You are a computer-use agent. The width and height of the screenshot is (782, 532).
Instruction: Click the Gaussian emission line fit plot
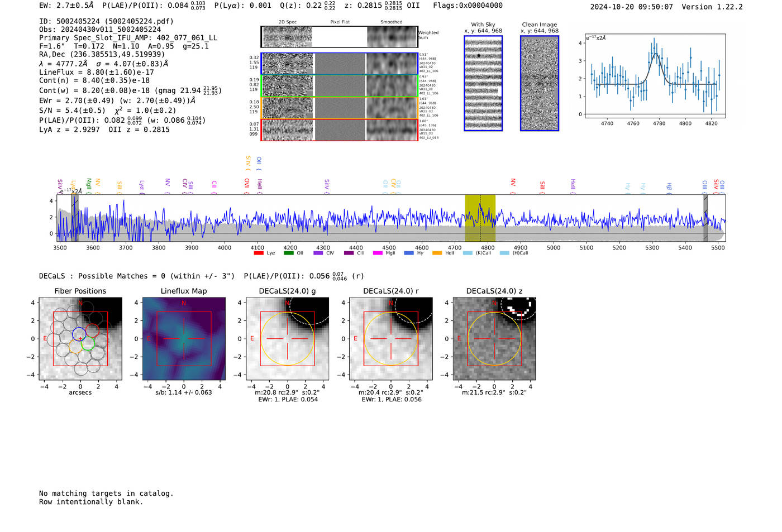(655, 76)
